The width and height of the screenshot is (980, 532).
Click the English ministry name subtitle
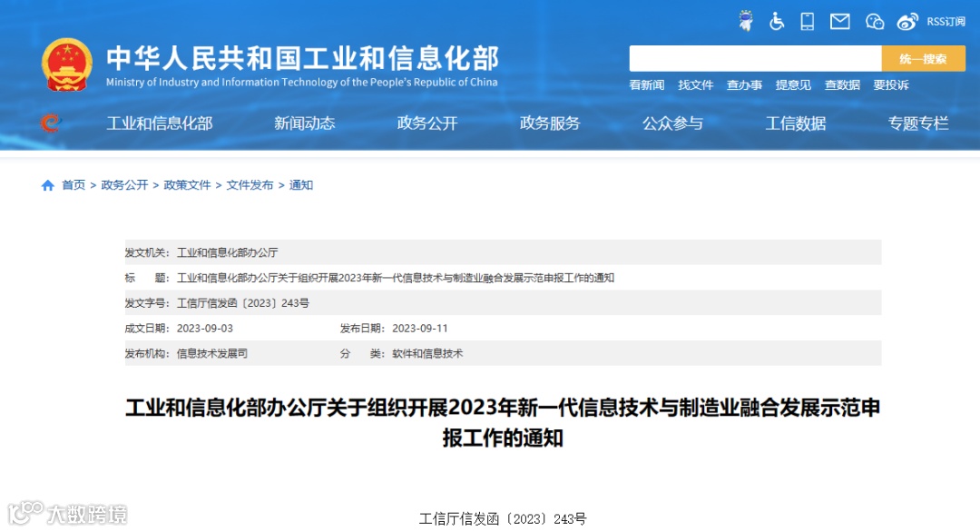coord(302,82)
